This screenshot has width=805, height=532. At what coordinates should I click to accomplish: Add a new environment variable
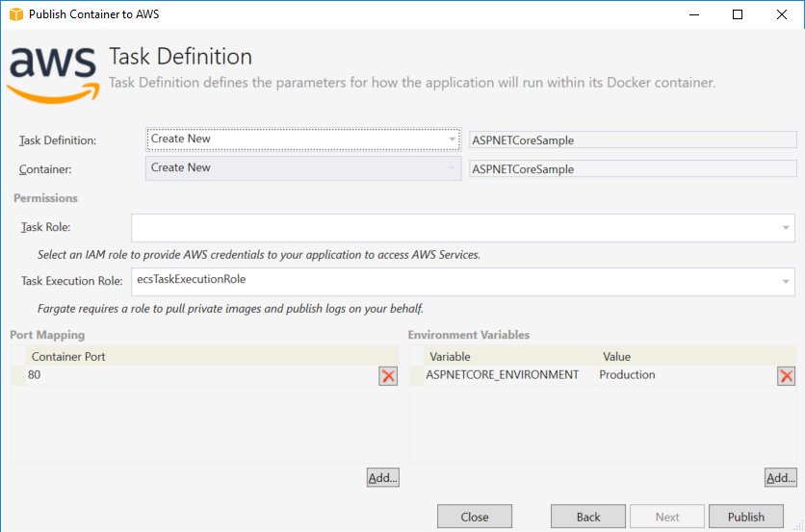tap(780, 478)
